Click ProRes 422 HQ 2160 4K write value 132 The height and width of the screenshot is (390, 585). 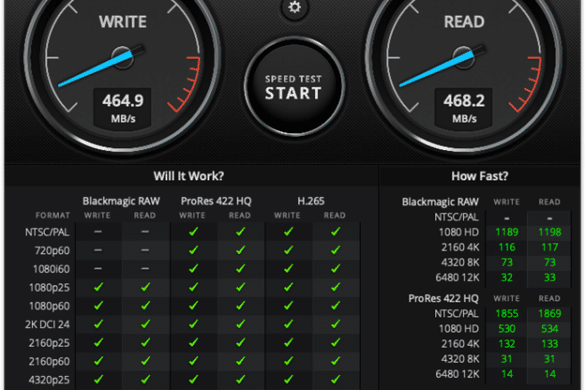(x=507, y=344)
